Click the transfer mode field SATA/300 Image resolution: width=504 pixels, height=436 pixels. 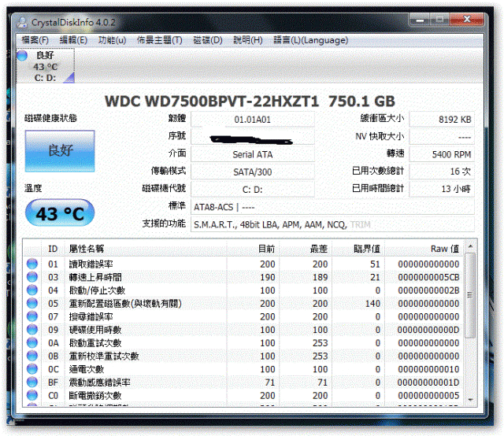[x=253, y=172]
